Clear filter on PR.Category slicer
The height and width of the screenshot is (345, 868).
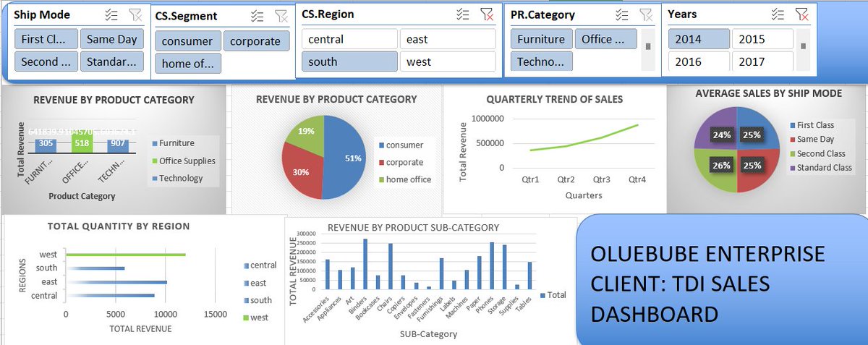[x=645, y=14]
